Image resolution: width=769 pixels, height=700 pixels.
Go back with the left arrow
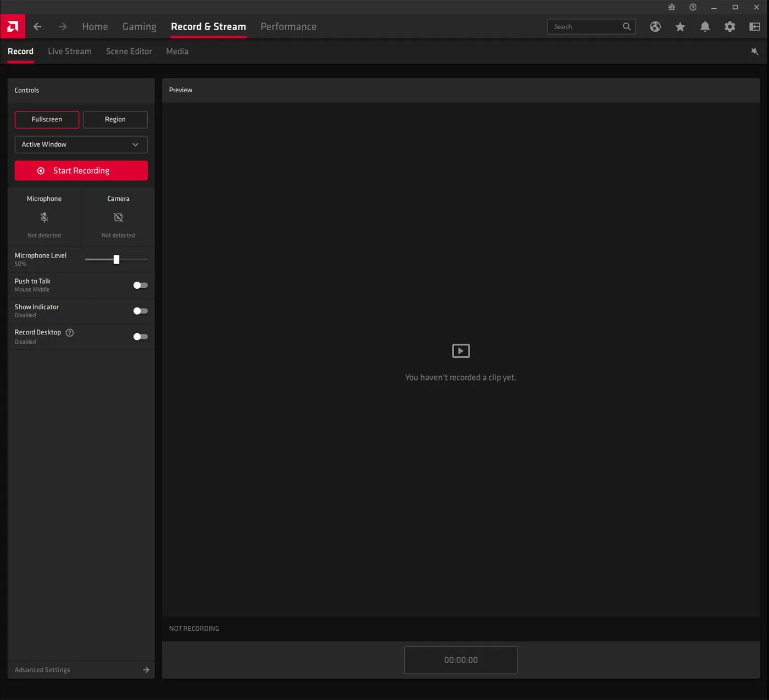[x=37, y=26]
